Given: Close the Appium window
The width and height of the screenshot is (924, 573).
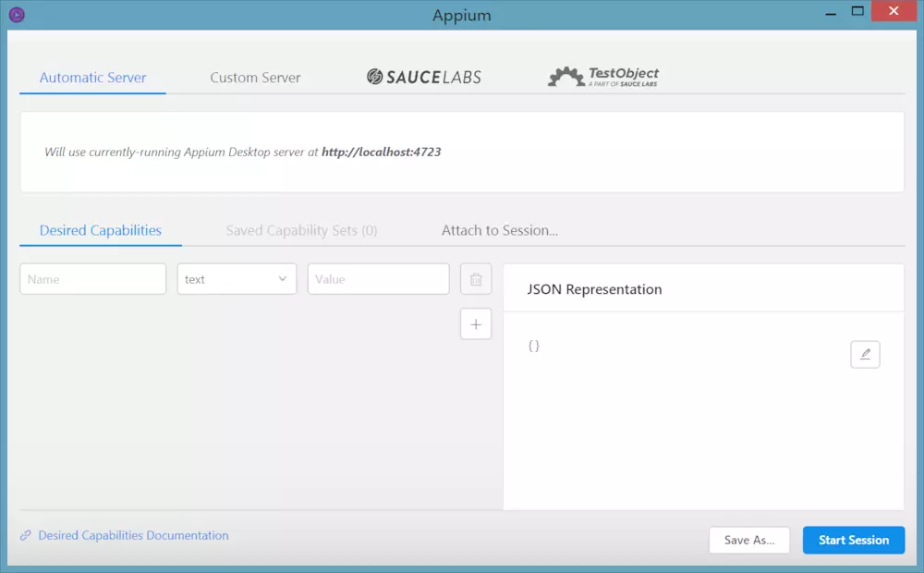Looking at the screenshot, I should tap(894, 11).
